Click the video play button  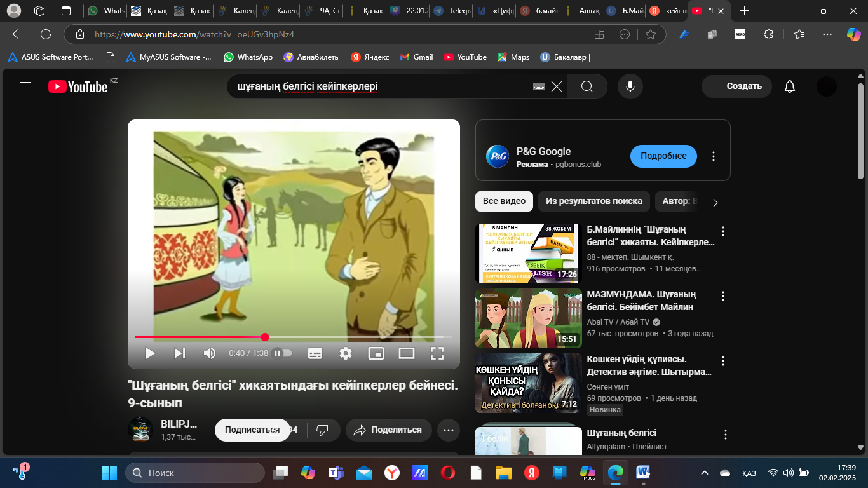(150, 353)
